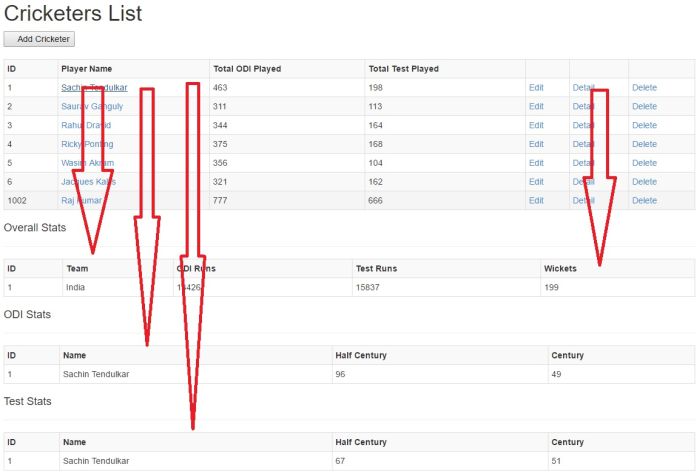Delete the Wasim Akram record
This screenshot has width=700, height=476.
(644, 163)
